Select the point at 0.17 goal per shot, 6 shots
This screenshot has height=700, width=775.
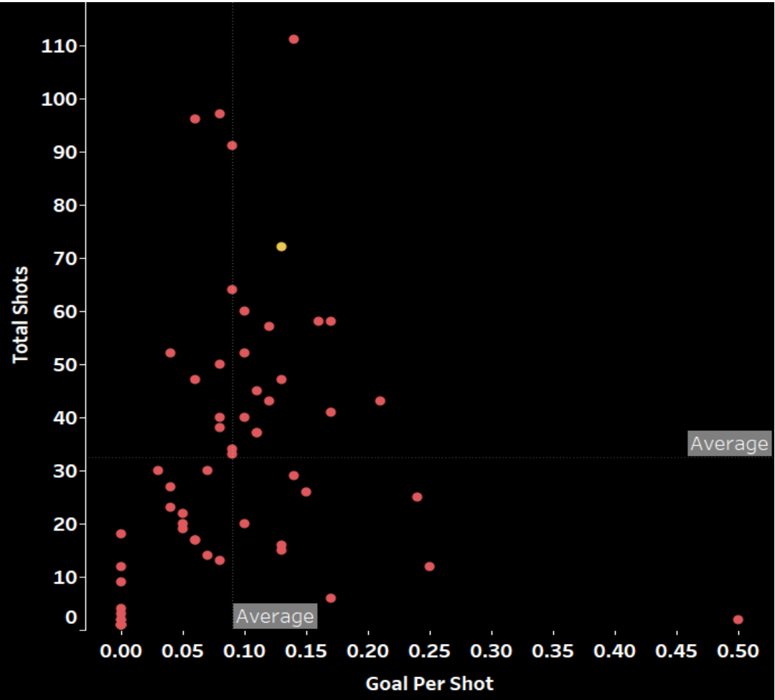pyautogui.click(x=331, y=598)
